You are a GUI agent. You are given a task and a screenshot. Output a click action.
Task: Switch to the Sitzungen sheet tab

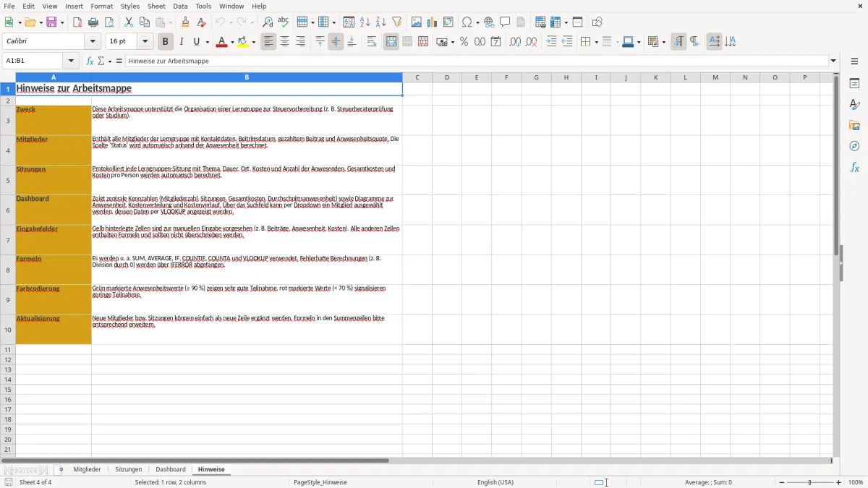point(129,469)
